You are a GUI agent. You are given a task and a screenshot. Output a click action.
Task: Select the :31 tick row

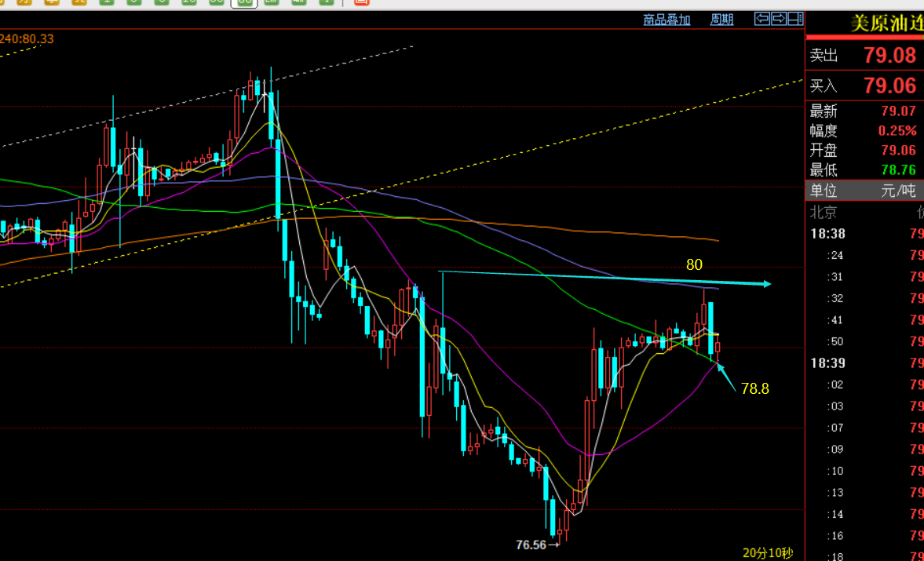tap(864, 277)
